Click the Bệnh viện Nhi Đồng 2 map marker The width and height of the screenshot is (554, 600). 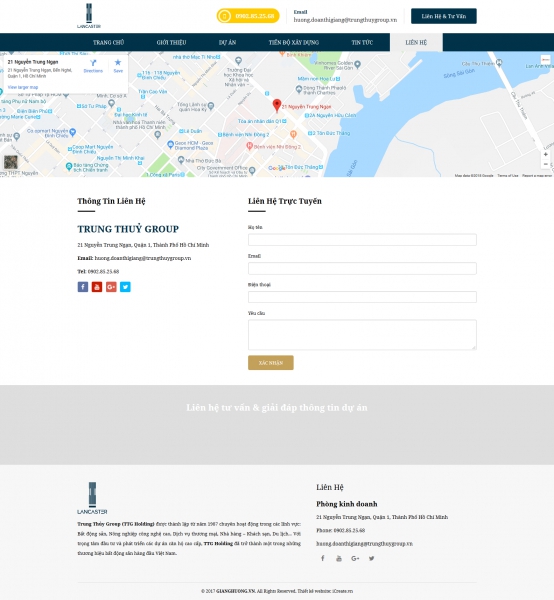[249, 146]
